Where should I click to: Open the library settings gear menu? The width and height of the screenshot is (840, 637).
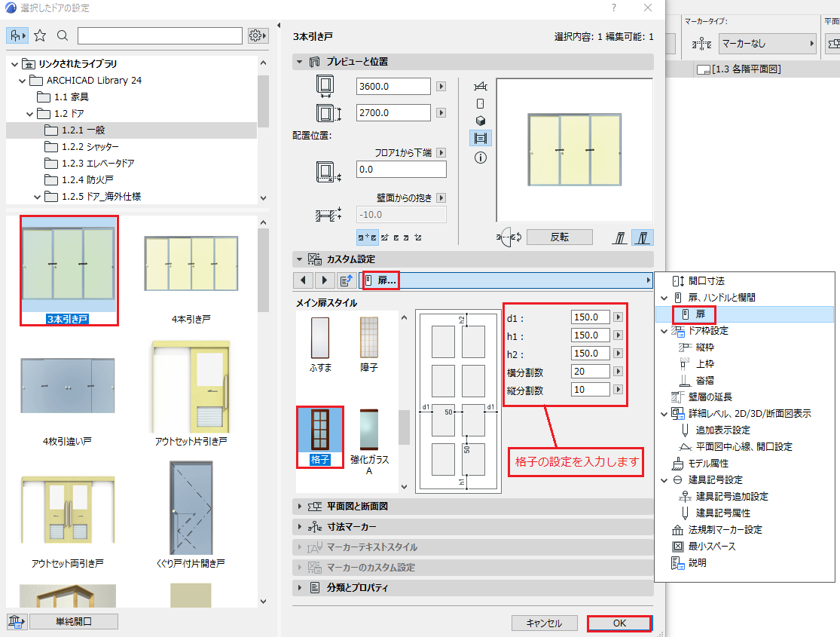coord(258,35)
